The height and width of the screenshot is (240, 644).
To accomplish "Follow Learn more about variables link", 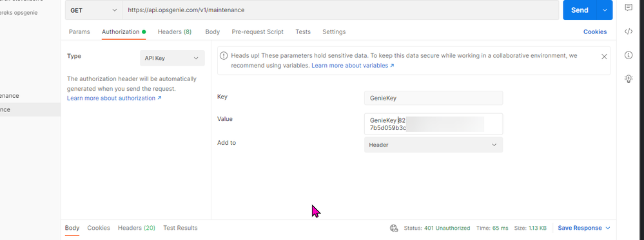I will tap(353, 65).
